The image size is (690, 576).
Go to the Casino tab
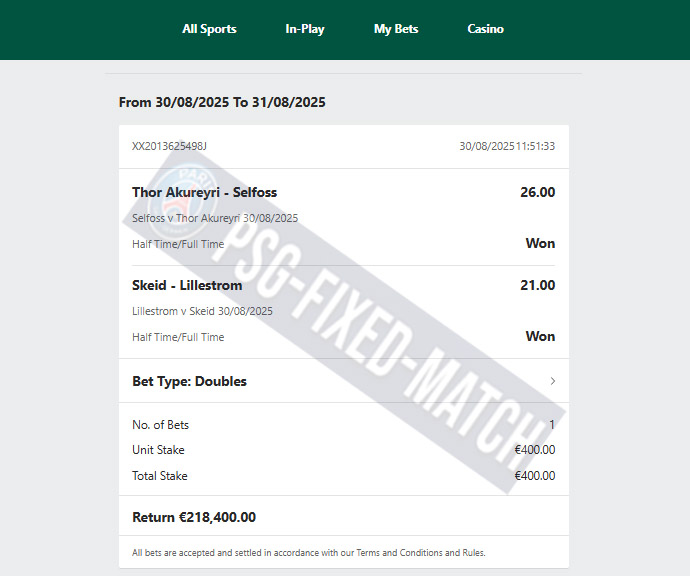coord(485,29)
